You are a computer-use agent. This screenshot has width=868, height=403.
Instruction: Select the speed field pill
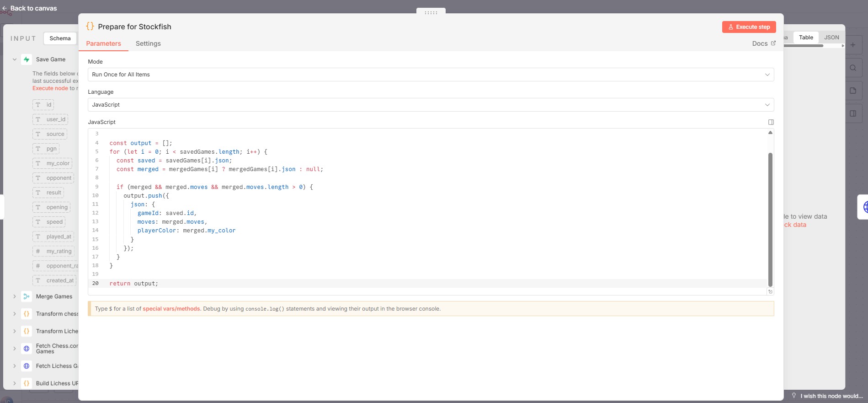point(49,222)
